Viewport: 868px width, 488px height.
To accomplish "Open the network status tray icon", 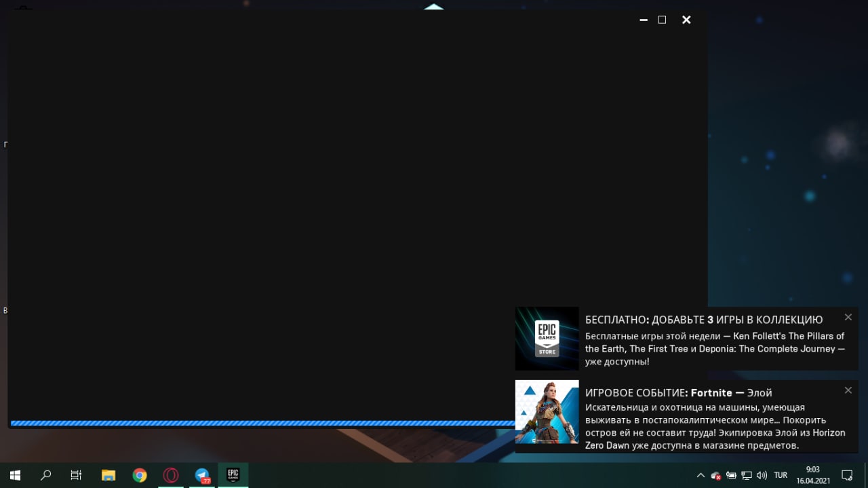I will (x=746, y=475).
